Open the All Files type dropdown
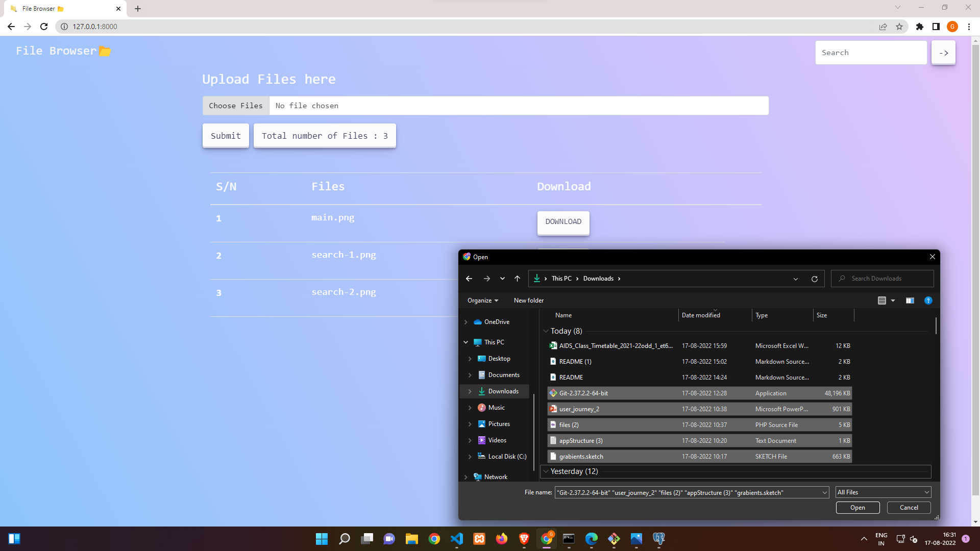980x551 pixels. [x=883, y=492]
